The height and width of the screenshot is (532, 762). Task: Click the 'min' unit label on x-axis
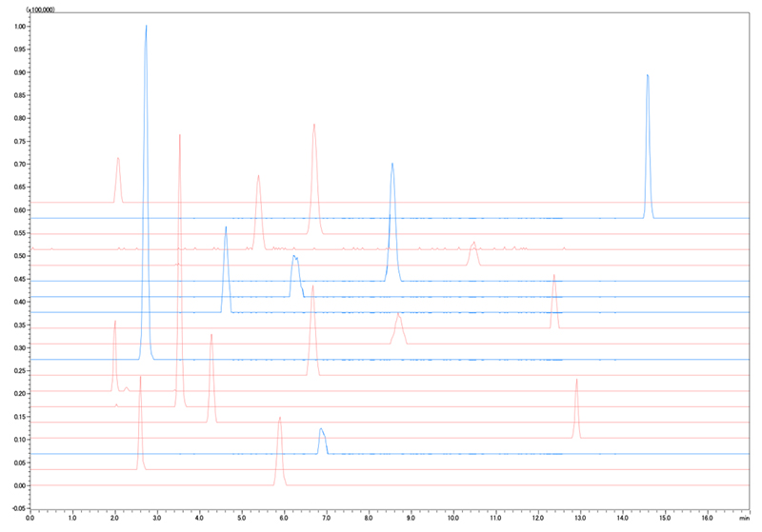click(x=743, y=520)
